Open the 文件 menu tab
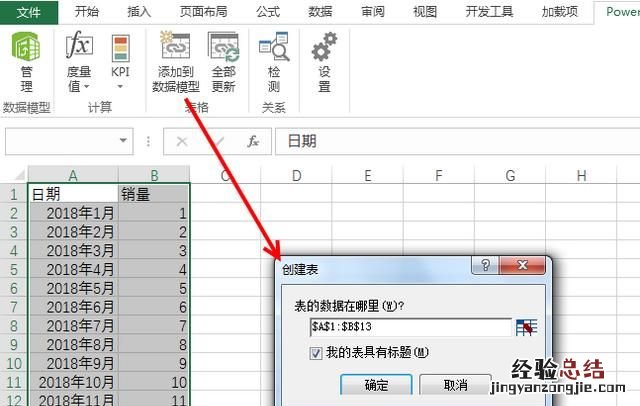The height and width of the screenshot is (406, 640). click(30, 12)
